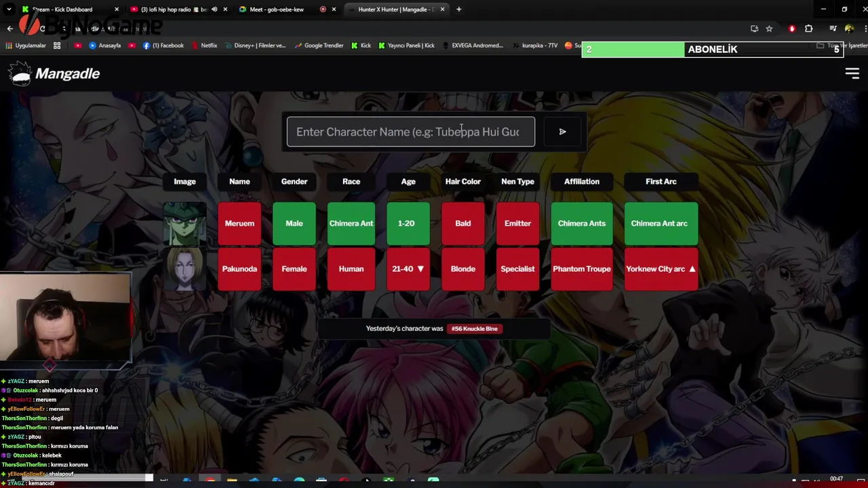
Task: Open the Mangadle hamburger menu
Action: pos(852,73)
